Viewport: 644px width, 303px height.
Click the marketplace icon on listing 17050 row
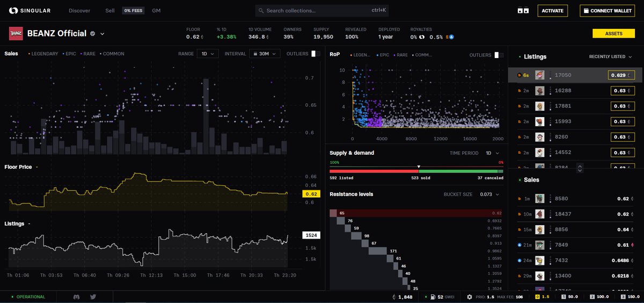click(519, 75)
